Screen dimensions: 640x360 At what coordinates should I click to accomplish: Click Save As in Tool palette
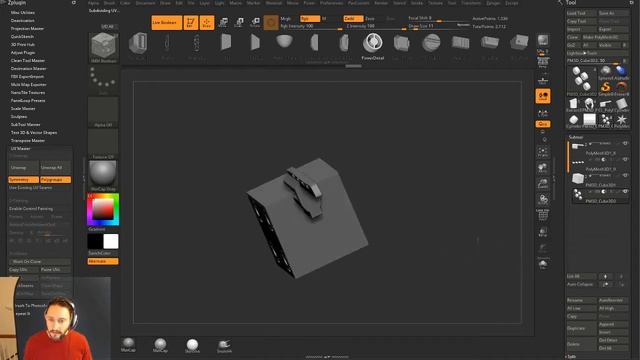[x=613, y=13]
